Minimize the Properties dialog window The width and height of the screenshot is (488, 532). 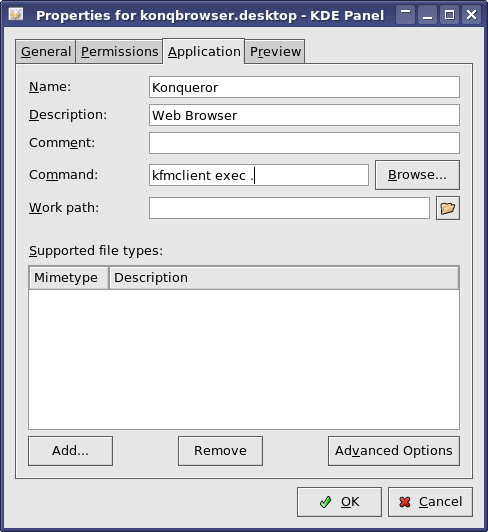(x=428, y=15)
